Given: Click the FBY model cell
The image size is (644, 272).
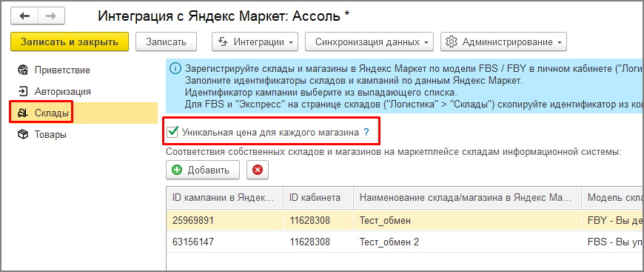Looking at the screenshot, I should 612,221.
